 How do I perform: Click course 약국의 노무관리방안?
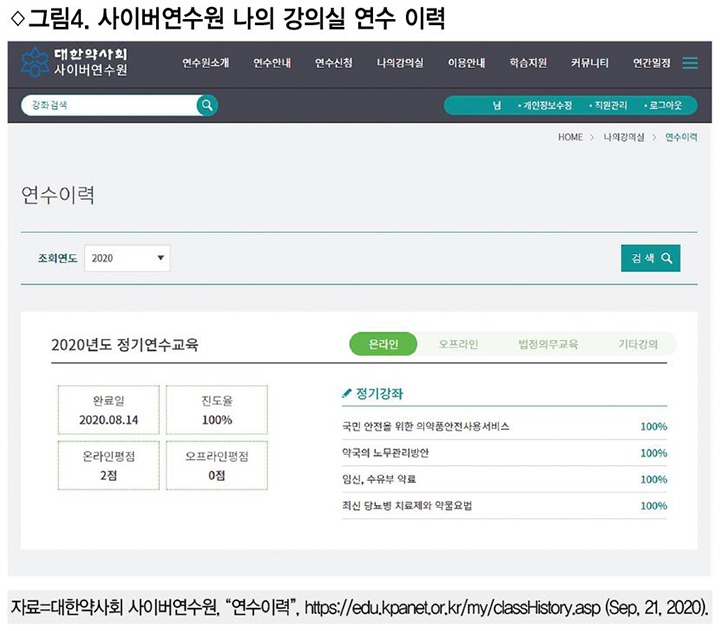point(385,453)
